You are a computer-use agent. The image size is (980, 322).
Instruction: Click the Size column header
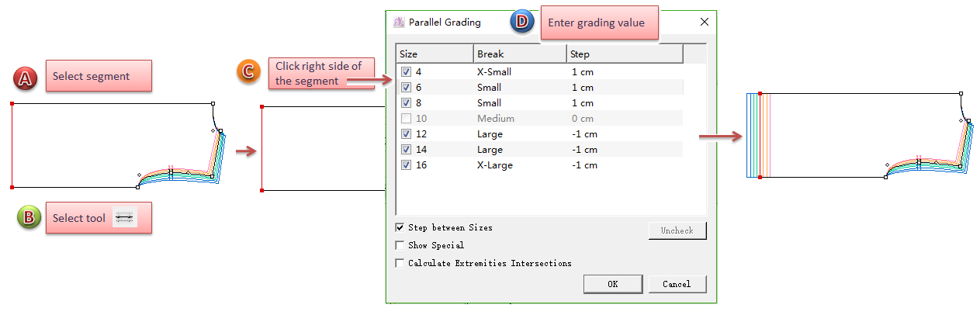click(434, 54)
